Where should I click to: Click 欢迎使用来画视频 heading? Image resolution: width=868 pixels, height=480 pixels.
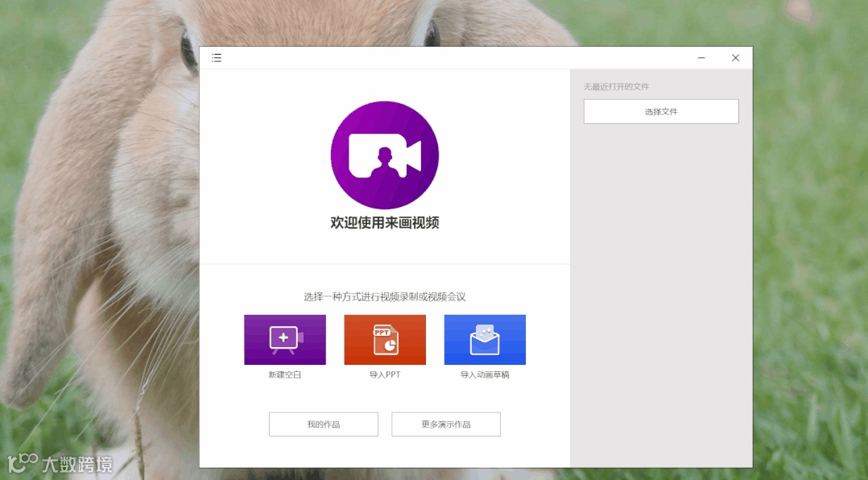tap(385, 222)
